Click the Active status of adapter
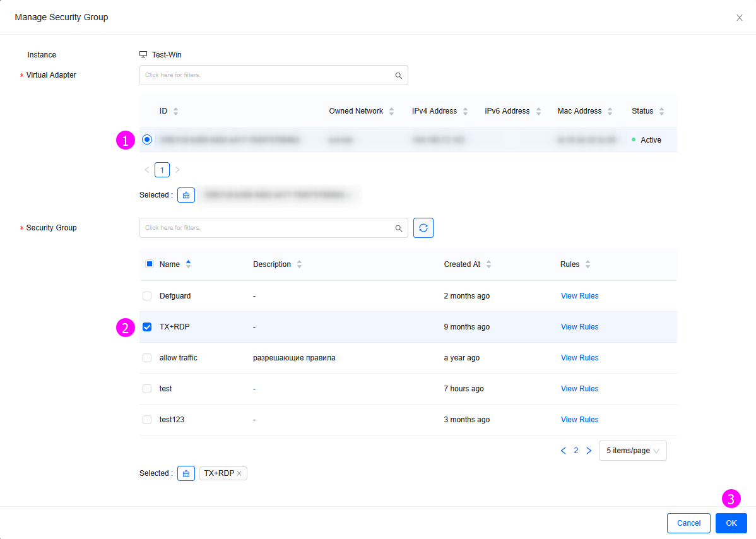 click(651, 140)
